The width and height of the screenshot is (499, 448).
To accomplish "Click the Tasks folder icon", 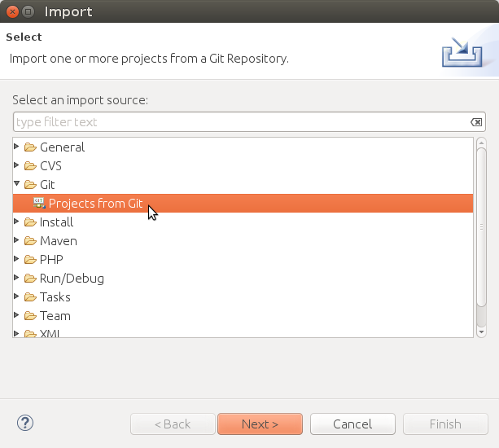I will [31, 297].
